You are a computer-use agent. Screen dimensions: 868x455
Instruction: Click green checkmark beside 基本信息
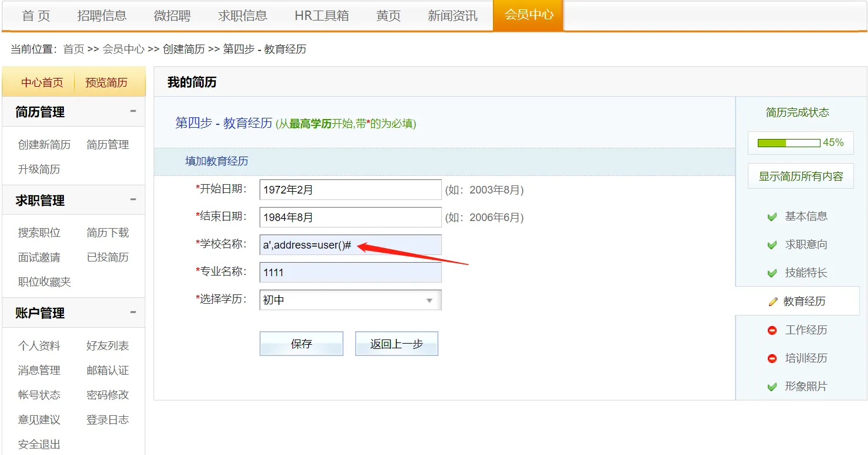772,217
